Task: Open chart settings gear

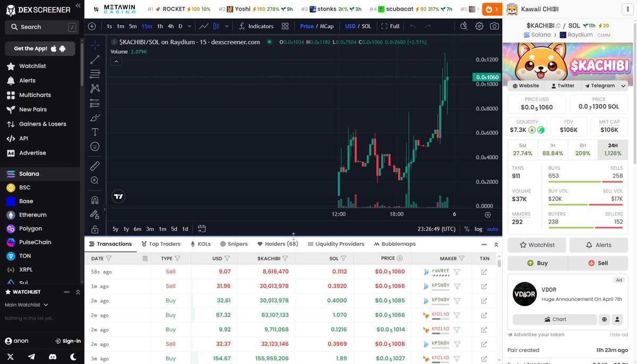Action: pos(479,26)
